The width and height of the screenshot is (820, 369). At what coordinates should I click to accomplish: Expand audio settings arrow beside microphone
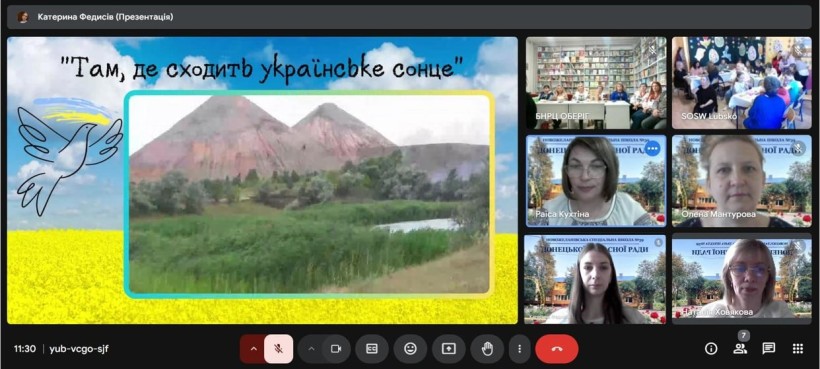click(x=254, y=349)
